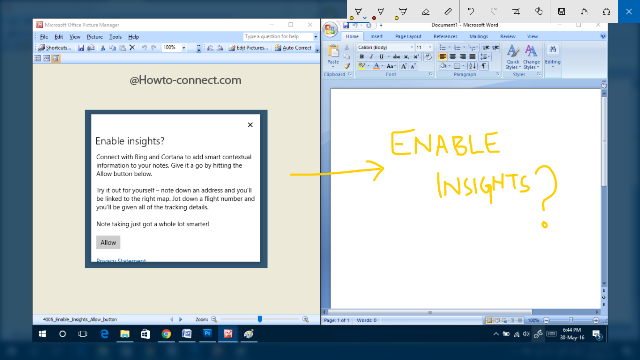The width and height of the screenshot is (640, 360).
Task: Open the font size dropdown in Word
Action: [430, 47]
